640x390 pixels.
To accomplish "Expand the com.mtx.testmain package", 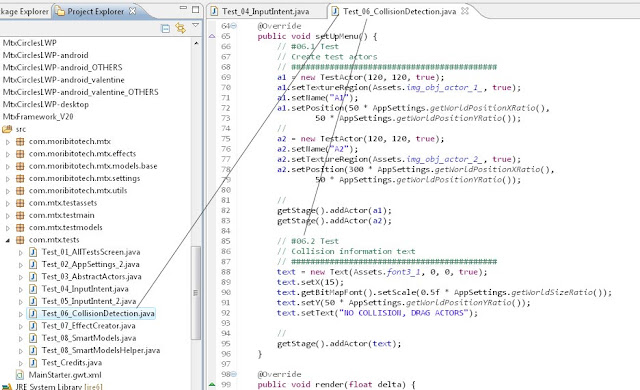I will click(x=8, y=216).
